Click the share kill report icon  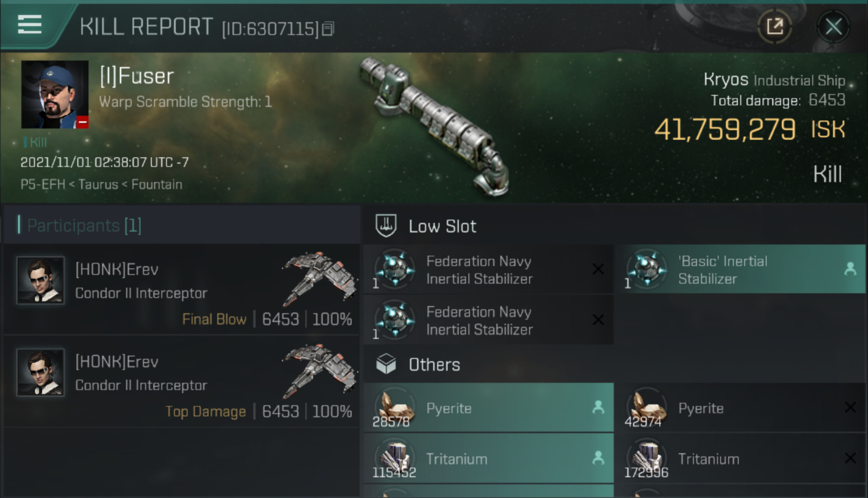(x=775, y=26)
